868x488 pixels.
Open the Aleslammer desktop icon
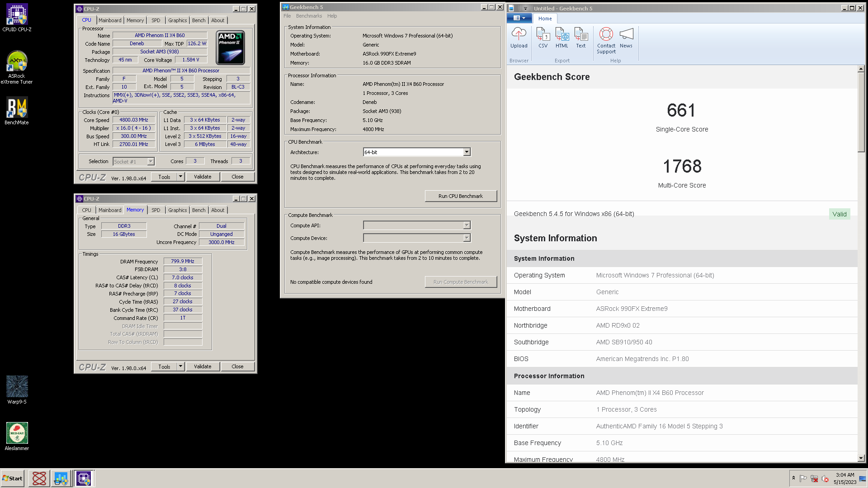[17, 436]
